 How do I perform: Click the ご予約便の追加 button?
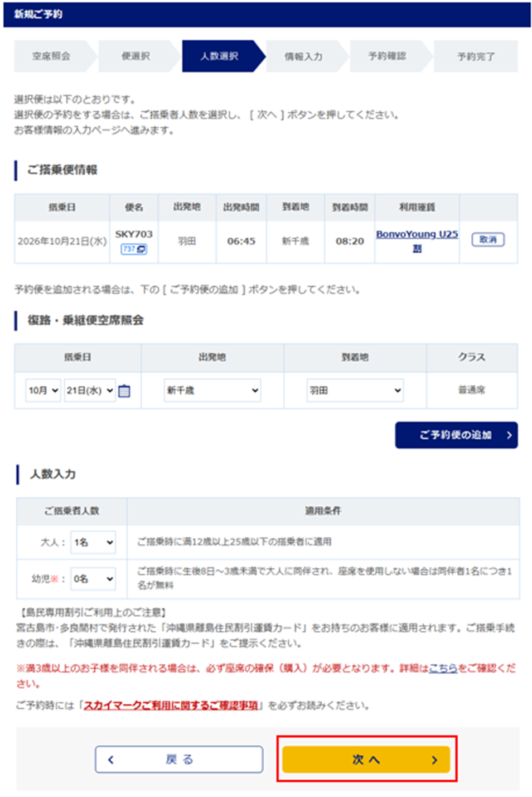(x=456, y=435)
